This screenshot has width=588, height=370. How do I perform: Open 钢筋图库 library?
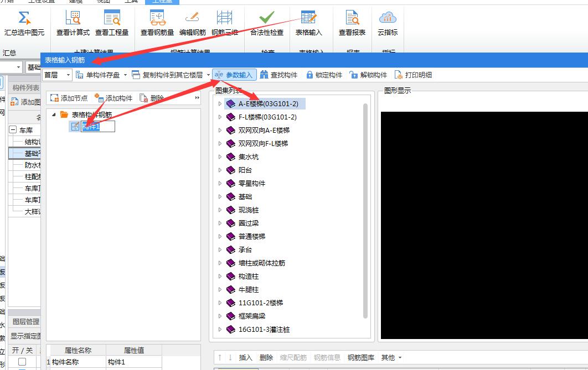[361, 358]
